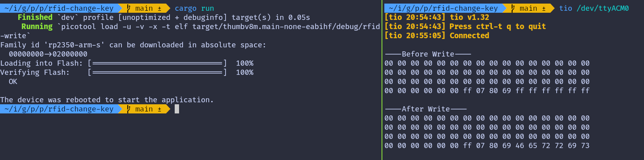Click the Loading into Flash progress bar
Viewport: 644px width, 160px height.
click(x=157, y=63)
